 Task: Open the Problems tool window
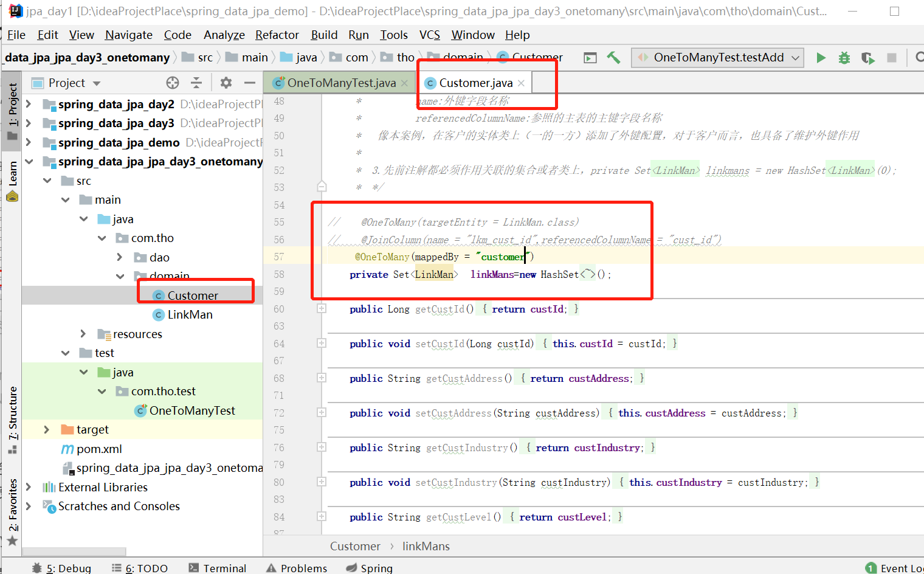coord(297,568)
